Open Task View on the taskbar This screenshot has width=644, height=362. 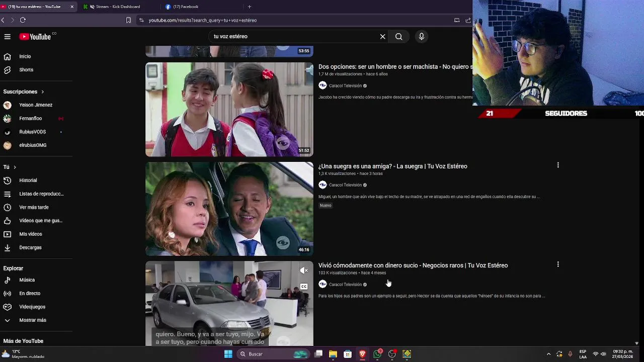click(x=318, y=354)
